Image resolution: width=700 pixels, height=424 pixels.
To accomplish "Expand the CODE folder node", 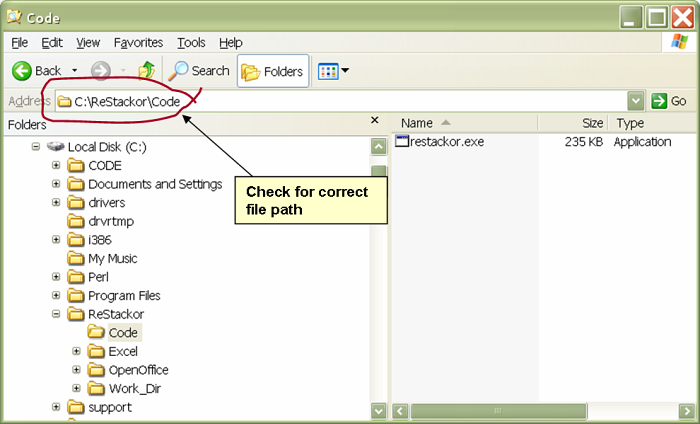I will click(56, 165).
